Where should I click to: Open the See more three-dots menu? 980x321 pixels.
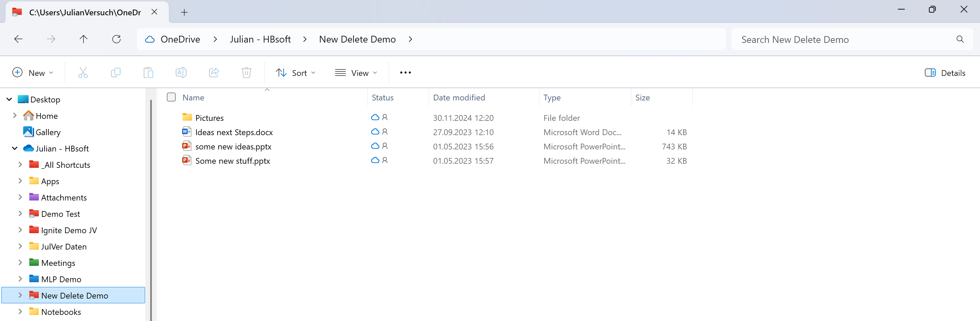405,73
